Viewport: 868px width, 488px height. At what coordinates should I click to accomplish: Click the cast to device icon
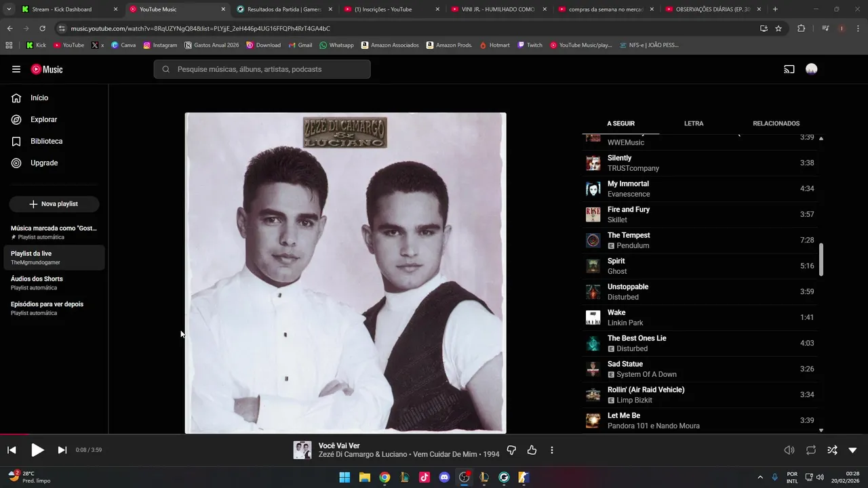[x=789, y=69]
